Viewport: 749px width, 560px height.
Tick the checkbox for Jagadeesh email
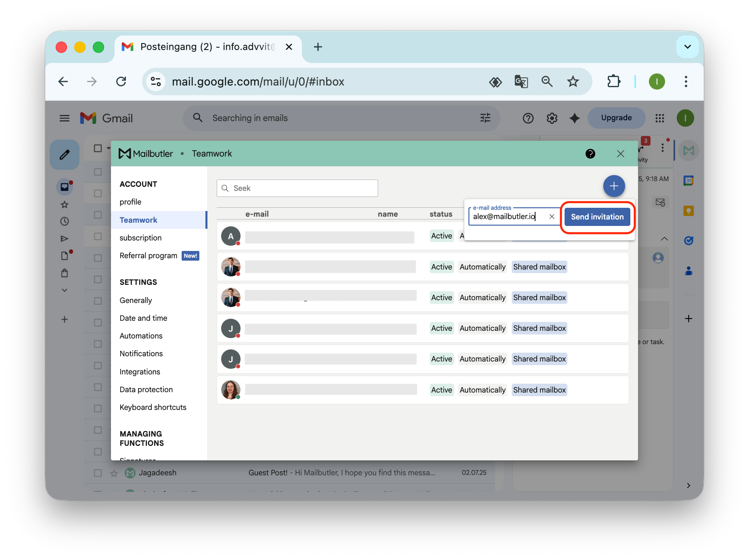tap(98, 473)
